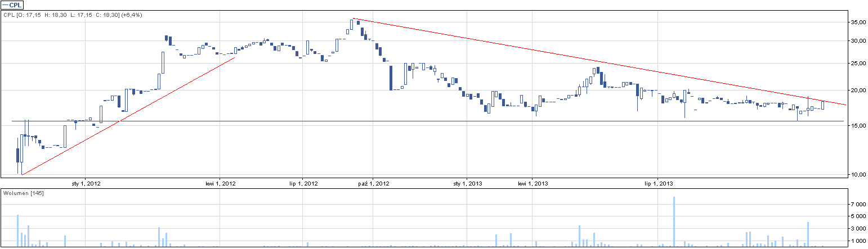Click the 'kwi 1, 2012' date label
The width and height of the screenshot is (868, 249).
(221, 183)
